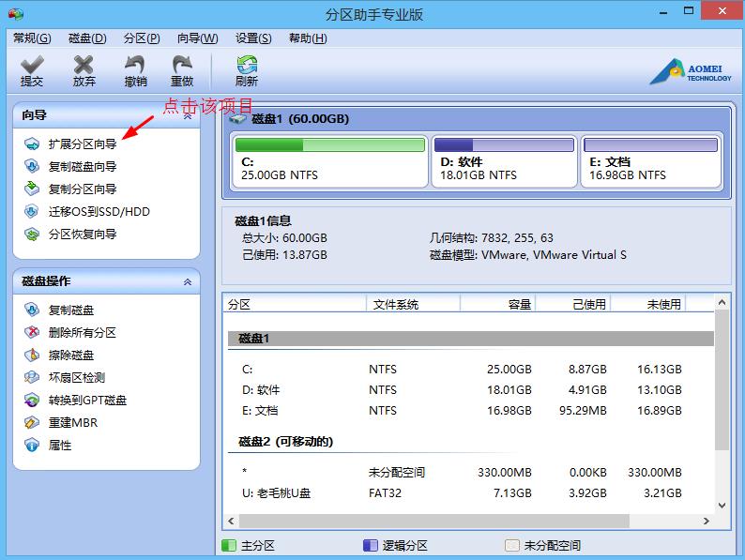Open the 分区(P) menu
Image resolution: width=745 pixels, height=560 pixels.
point(142,38)
